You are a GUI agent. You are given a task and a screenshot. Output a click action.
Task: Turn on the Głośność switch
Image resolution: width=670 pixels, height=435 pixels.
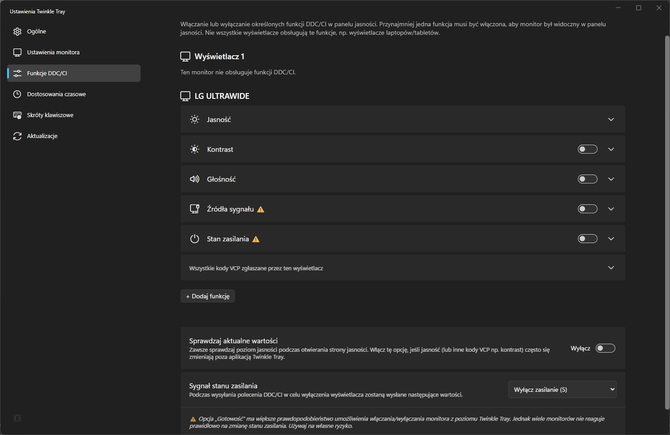click(x=587, y=179)
